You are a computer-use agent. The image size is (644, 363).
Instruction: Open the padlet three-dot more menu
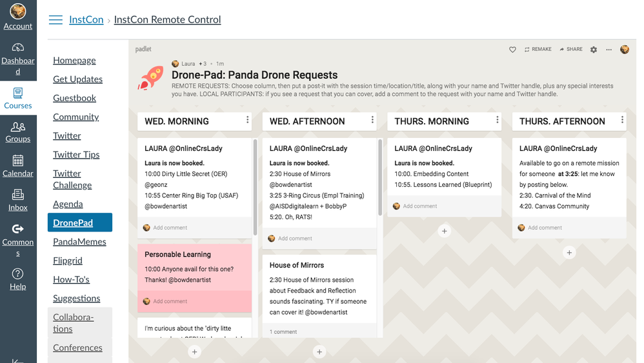point(609,50)
